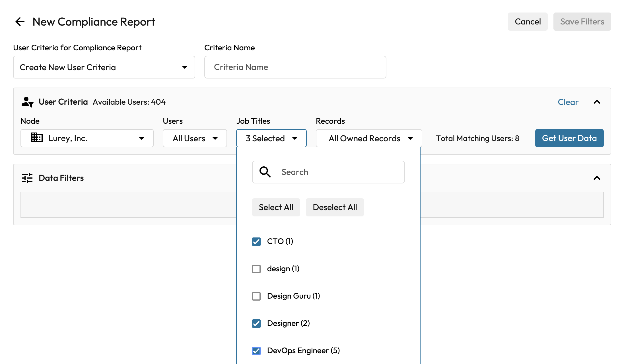Enable the Design Guru checkbox
Viewport: 622px width, 364px height.
pyautogui.click(x=256, y=296)
